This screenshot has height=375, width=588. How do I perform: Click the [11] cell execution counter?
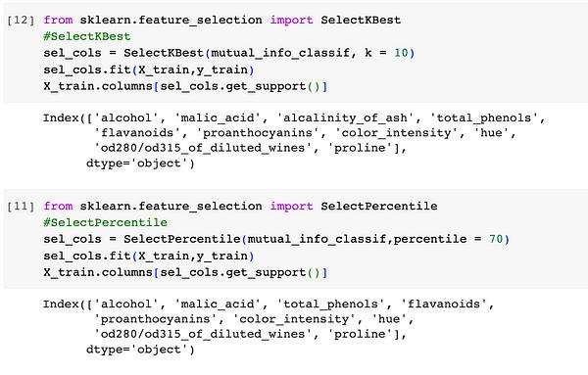tap(21, 207)
